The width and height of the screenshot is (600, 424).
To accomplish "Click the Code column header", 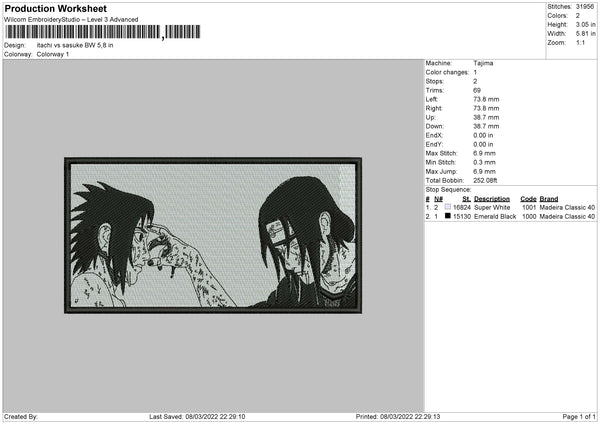I will (528, 199).
